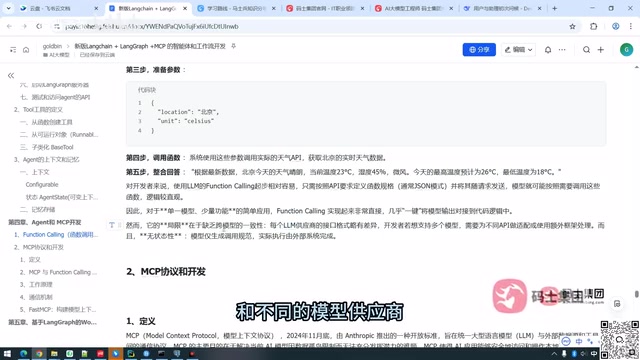Go back in Chrome navigation
This screenshot has height=360, width=640.
[9, 27]
